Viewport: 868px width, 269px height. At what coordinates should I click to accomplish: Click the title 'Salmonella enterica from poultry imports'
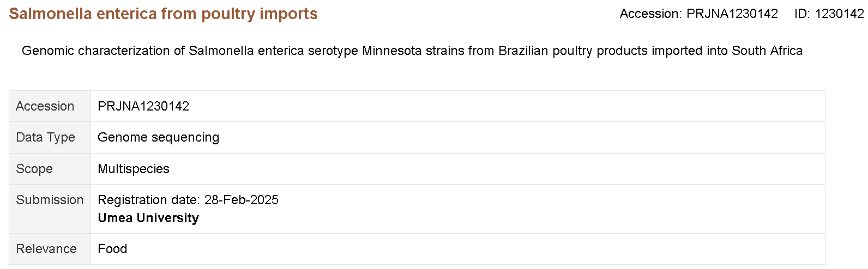[x=163, y=14]
